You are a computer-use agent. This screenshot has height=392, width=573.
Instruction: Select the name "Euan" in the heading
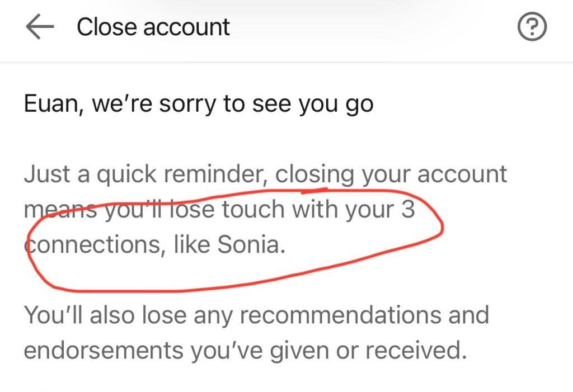(49, 104)
